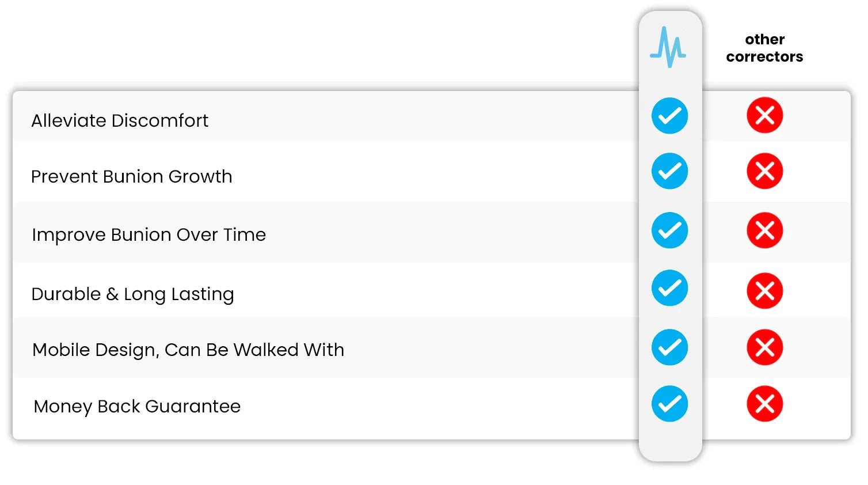This screenshot has width=868, height=485.
Task: Click red X for Durable & Long Lasting
Action: [764, 290]
